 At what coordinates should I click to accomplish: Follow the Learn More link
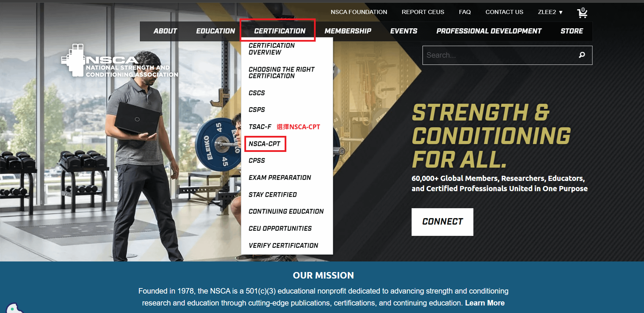(x=485, y=303)
